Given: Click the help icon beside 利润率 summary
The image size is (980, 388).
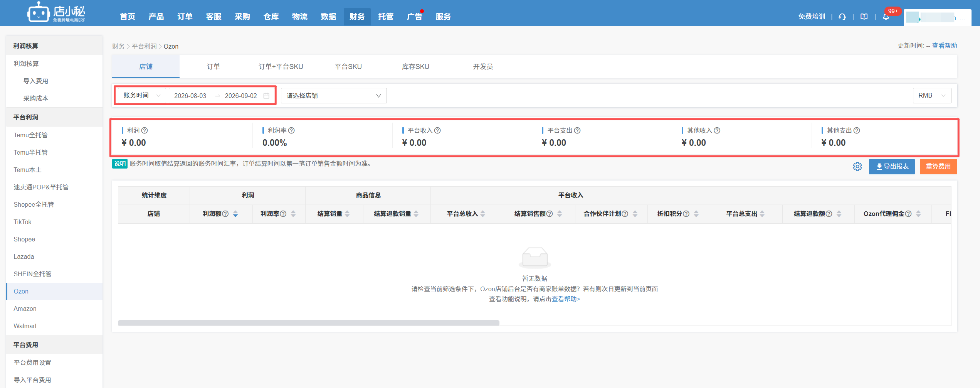Looking at the screenshot, I should tap(291, 130).
